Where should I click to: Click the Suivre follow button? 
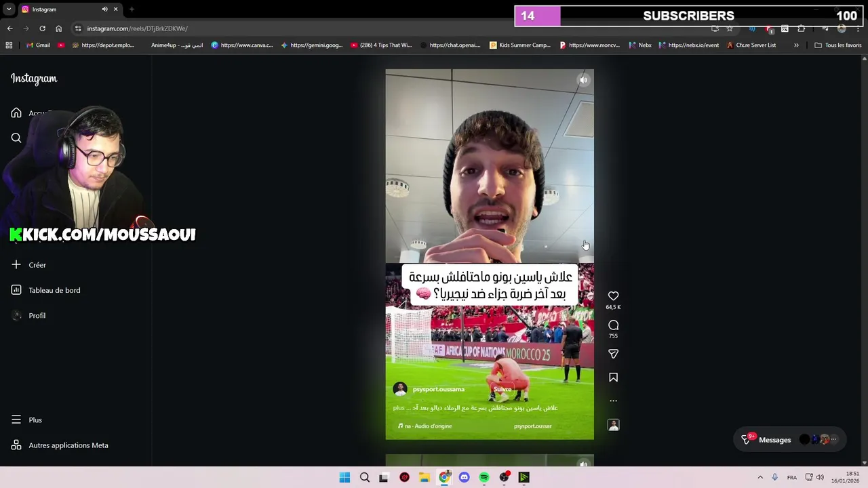pyautogui.click(x=502, y=389)
